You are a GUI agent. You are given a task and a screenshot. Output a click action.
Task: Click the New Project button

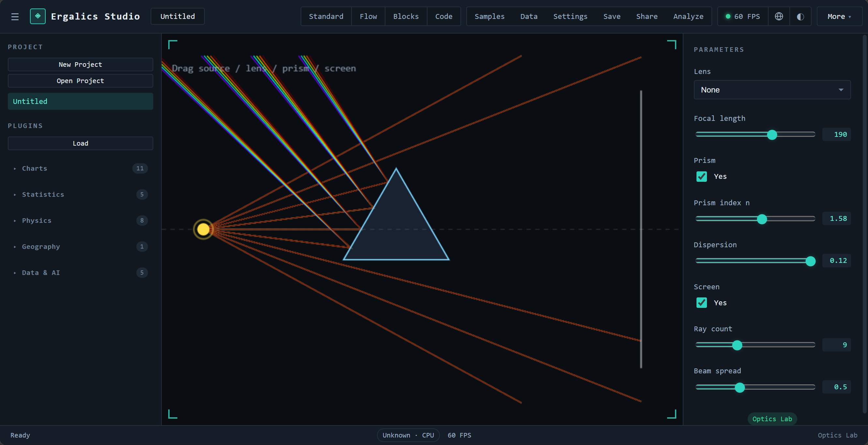point(81,64)
